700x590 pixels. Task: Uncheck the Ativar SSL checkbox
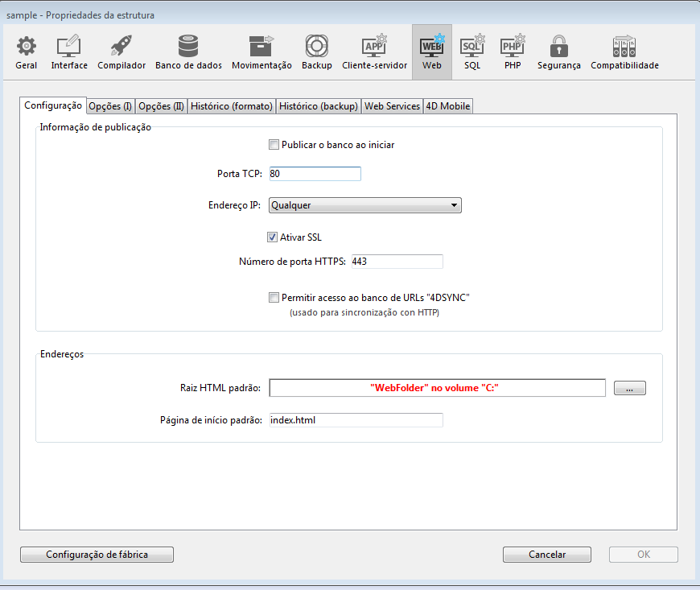coord(274,237)
